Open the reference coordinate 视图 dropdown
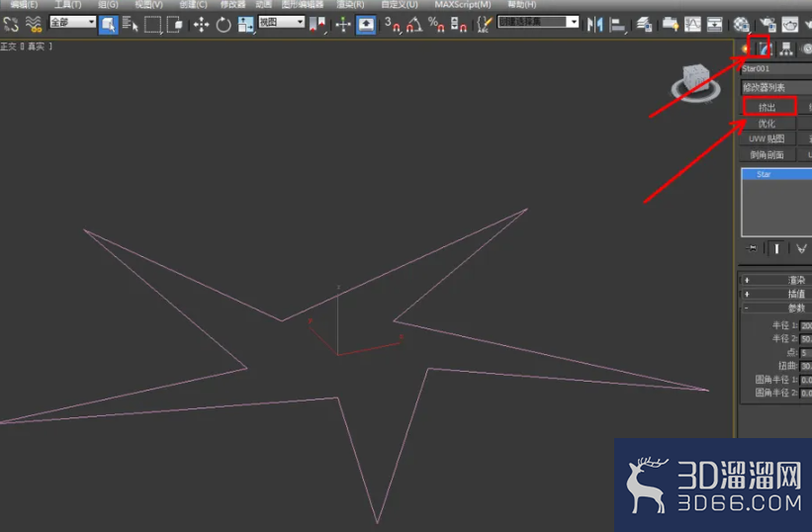The image size is (812, 532). pos(281,23)
